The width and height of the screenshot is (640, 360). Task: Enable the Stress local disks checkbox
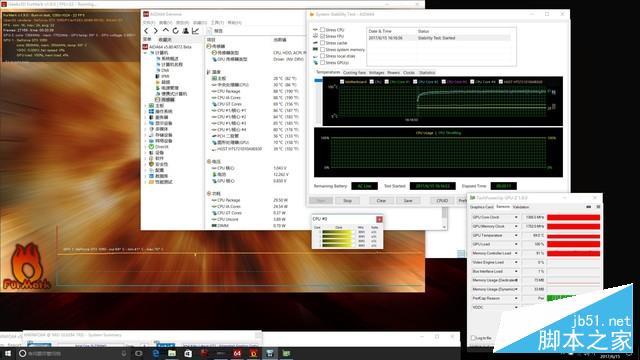click(322, 56)
